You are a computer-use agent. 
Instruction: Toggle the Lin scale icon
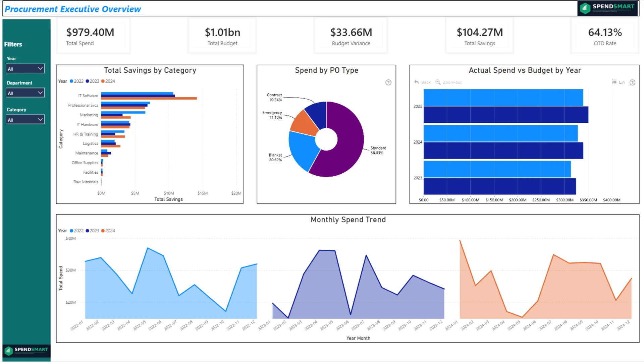point(614,82)
